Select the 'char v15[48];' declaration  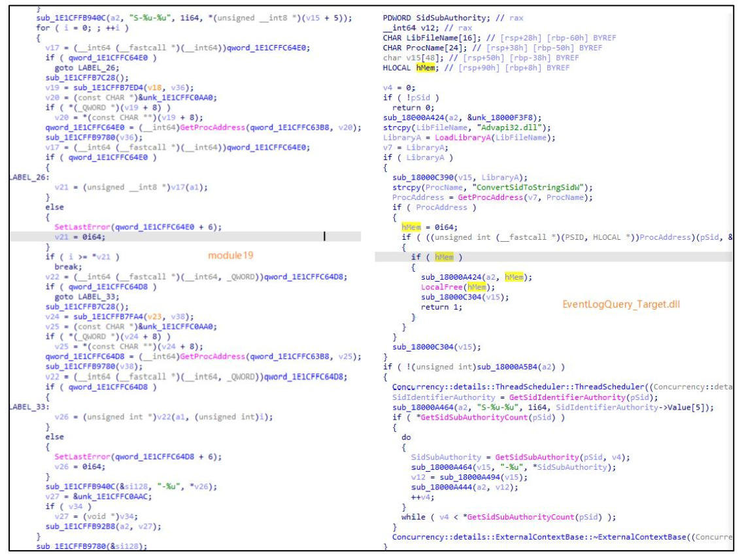[x=481, y=58]
